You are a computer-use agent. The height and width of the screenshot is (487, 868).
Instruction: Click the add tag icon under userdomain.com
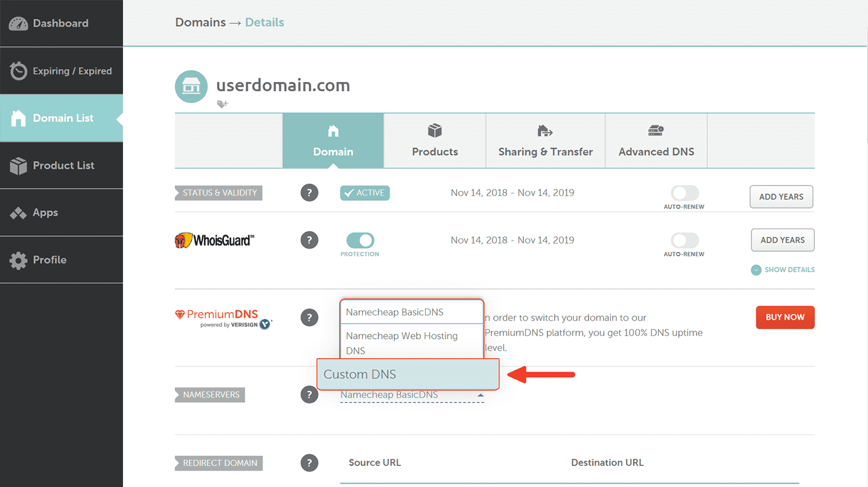222,104
